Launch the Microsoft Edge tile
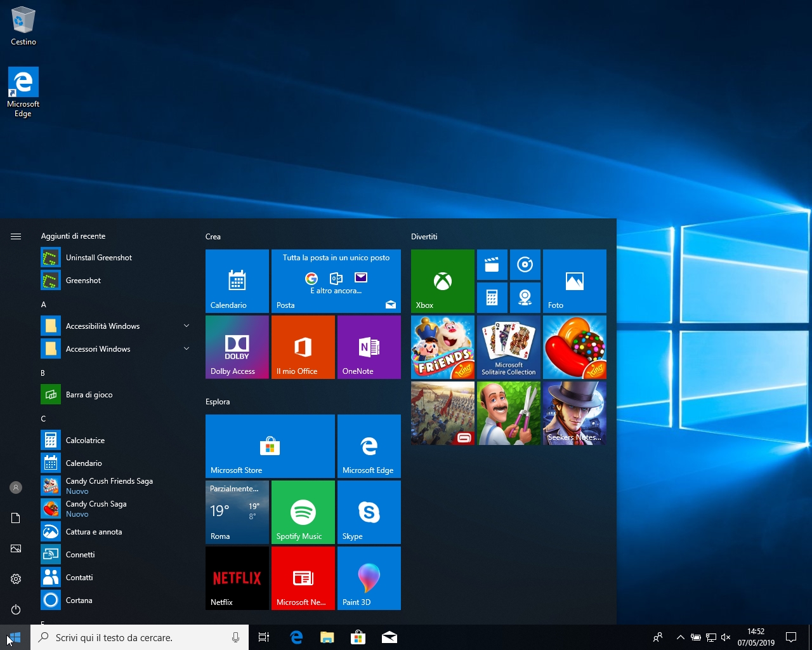This screenshot has width=812, height=650. pyautogui.click(x=369, y=446)
